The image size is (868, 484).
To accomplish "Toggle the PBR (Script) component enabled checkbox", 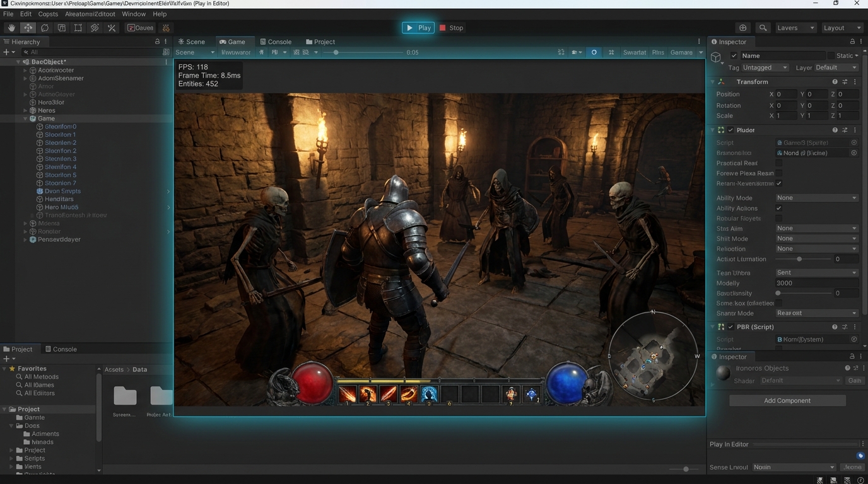I will [x=730, y=327].
